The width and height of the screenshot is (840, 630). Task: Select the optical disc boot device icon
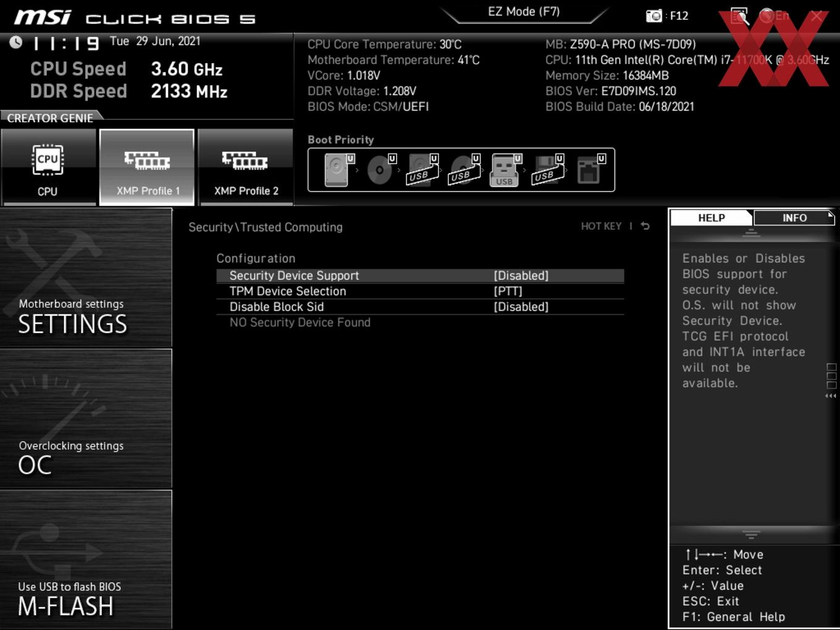tap(380, 170)
